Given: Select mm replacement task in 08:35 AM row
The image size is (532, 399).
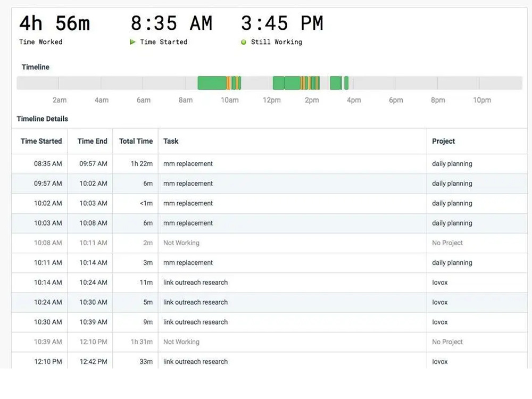Looking at the screenshot, I should [x=188, y=164].
